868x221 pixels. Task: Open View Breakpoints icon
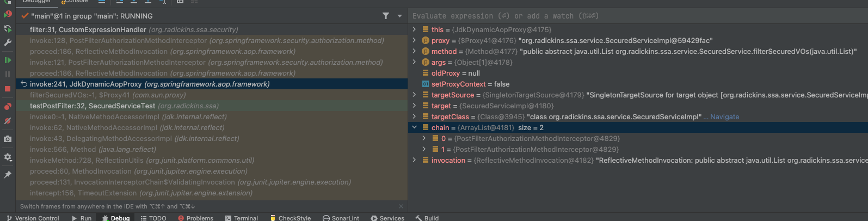8,107
